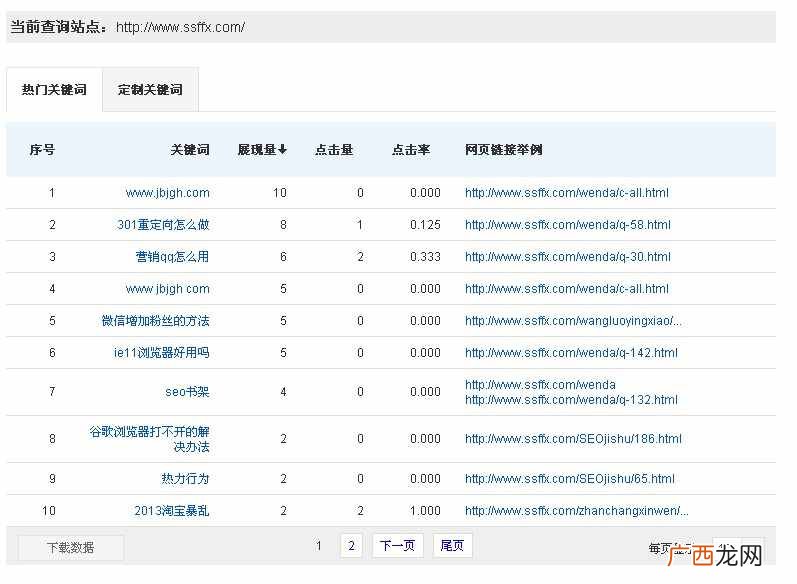The image size is (797, 584).
Task: Open keyword www.jbjgh.com in row 1
Action: pos(168,193)
